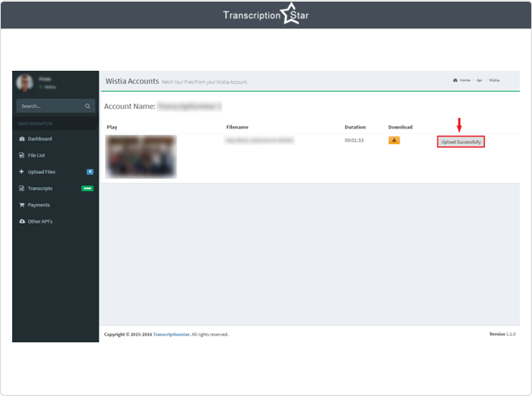The height and width of the screenshot is (396, 532).
Task: Click Wistia in the breadcrumb
Action: click(494, 81)
